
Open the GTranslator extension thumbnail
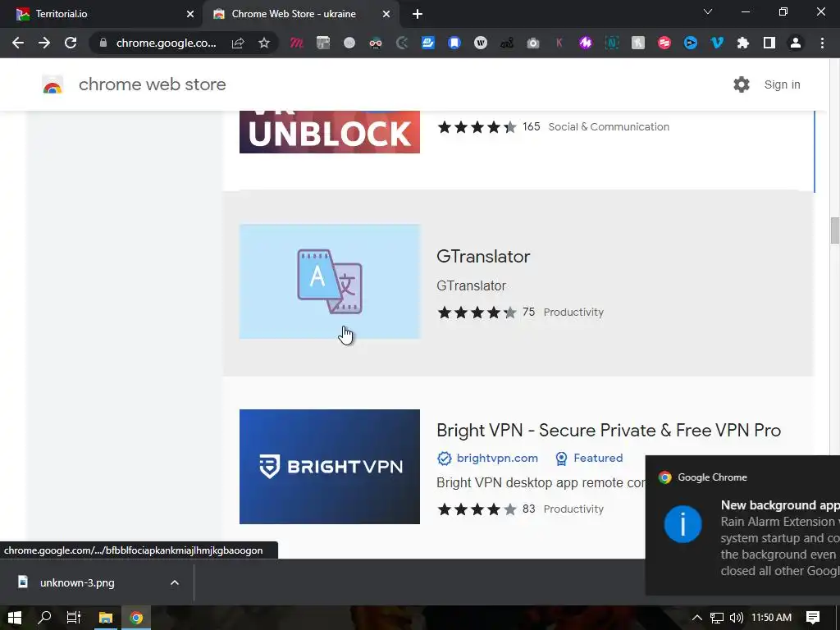330,281
